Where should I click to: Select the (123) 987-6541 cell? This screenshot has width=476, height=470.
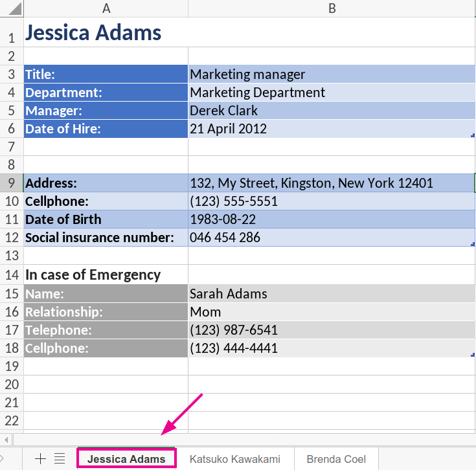click(x=332, y=330)
